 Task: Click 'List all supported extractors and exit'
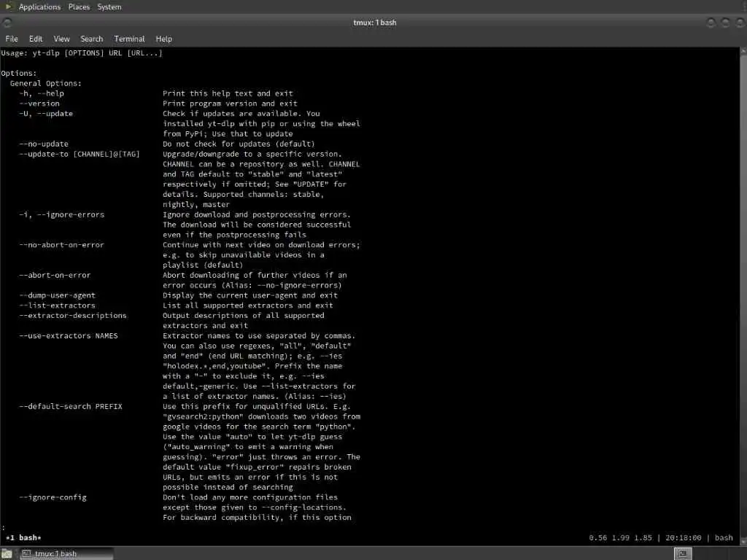248,306
